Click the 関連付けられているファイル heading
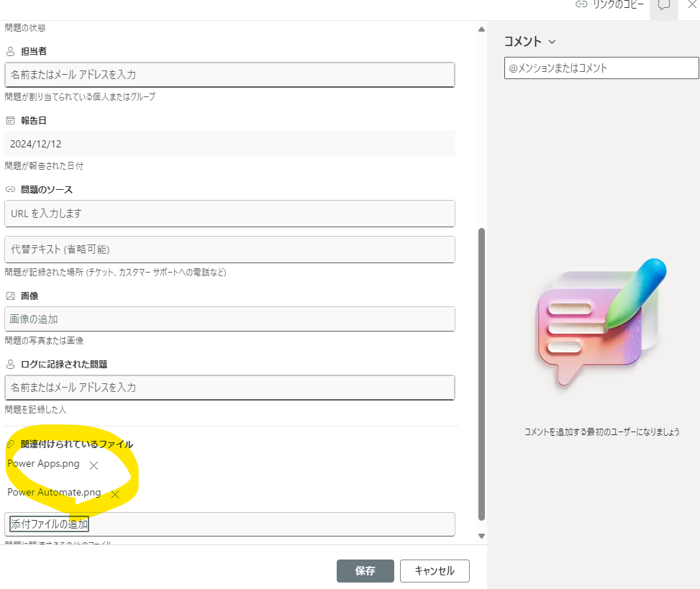 [x=77, y=444]
